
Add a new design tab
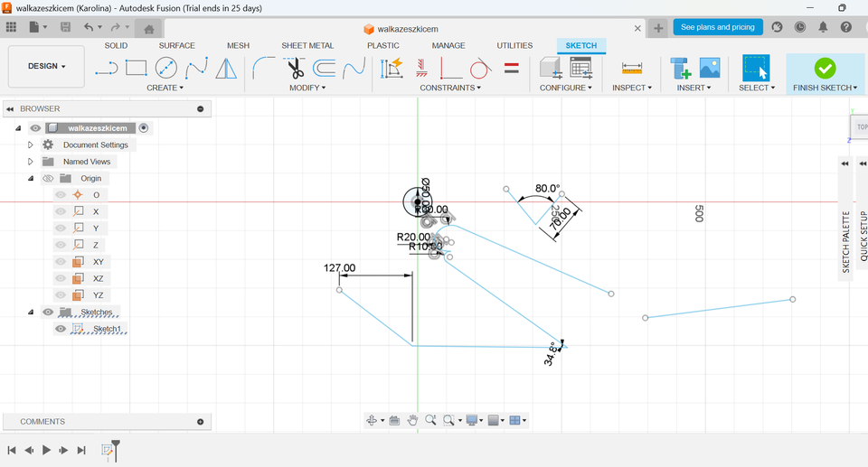pyautogui.click(x=658, y=28)
